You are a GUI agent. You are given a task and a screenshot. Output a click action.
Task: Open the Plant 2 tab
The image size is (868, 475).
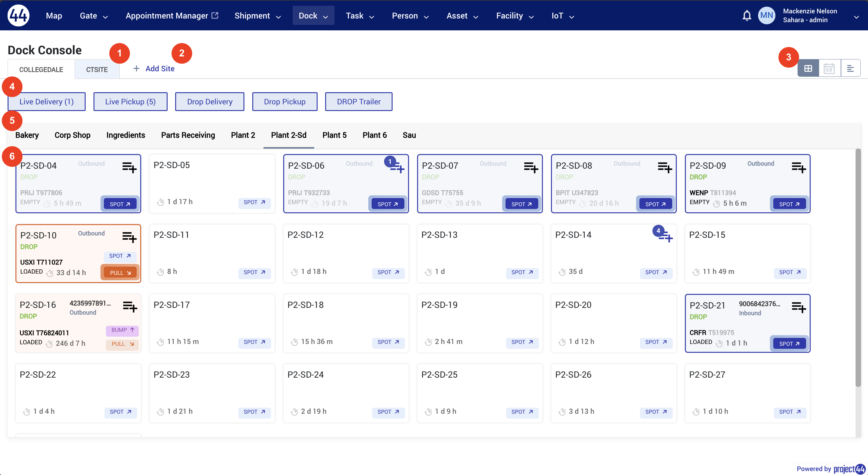(243, 135)
